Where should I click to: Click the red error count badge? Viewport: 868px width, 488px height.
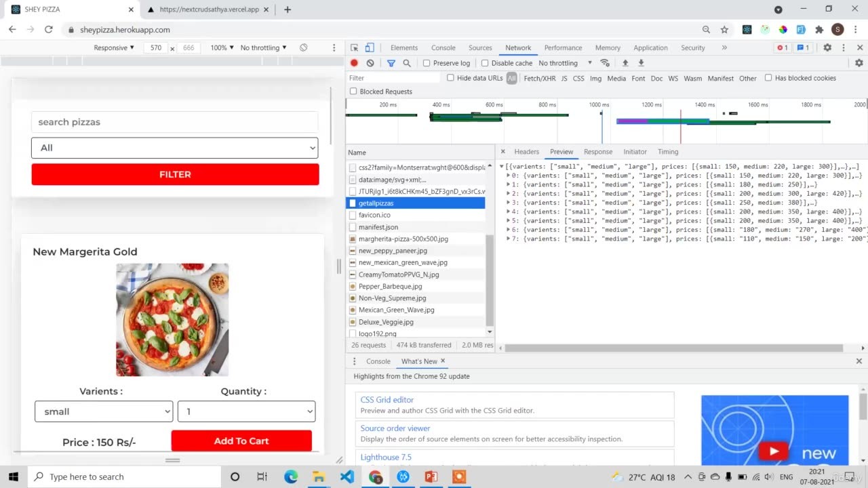(782, 47)
